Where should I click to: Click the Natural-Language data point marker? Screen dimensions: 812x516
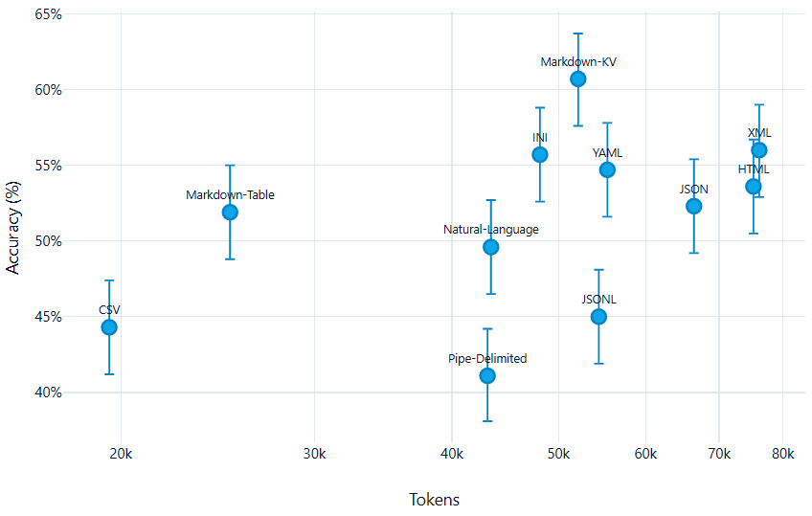point(491,247)
